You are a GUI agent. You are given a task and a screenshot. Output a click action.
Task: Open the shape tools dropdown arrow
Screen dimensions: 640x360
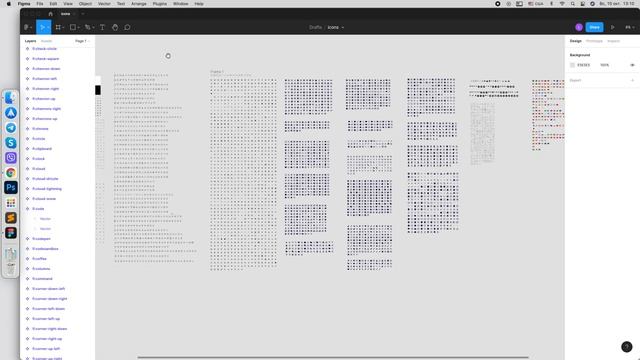(78, 27)
